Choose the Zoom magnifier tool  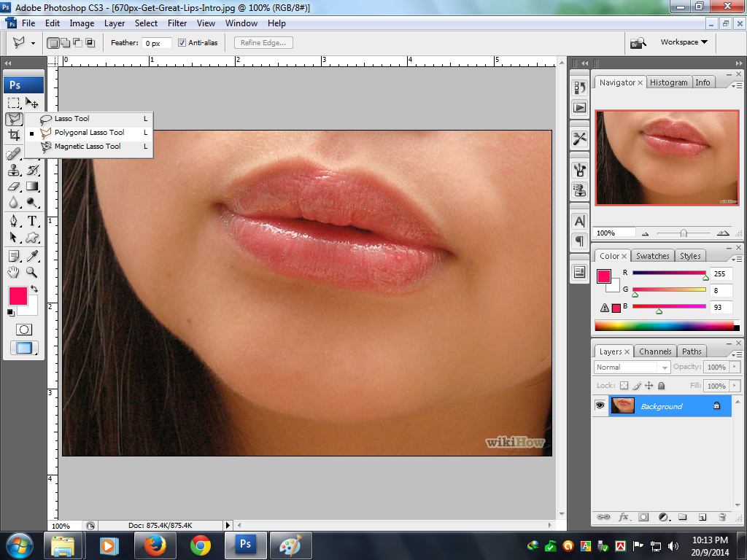coord(32,272)
